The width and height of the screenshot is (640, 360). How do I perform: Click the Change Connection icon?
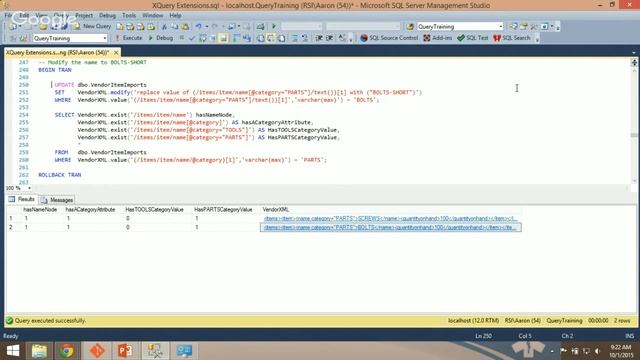pos(23,38)
